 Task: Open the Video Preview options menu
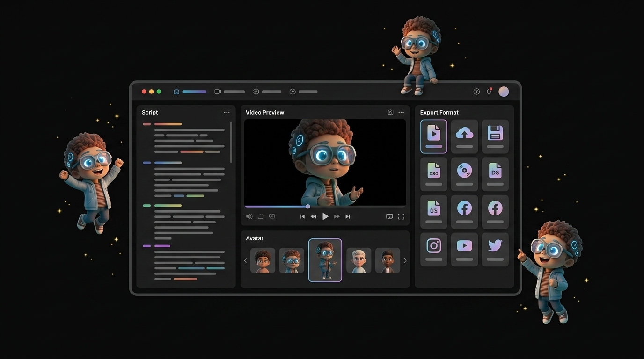pyautogui.click(x=401, y=112)
